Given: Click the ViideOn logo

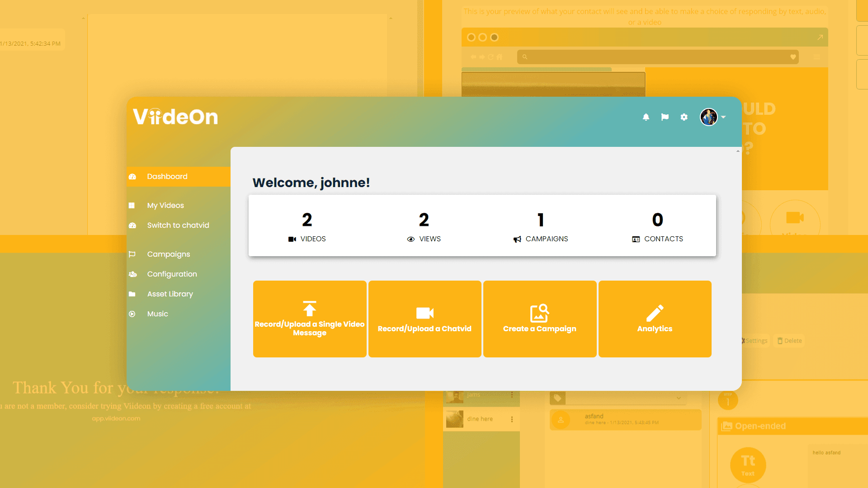Looking at the screenshot, I should pyautogui.click(x=175, y=117).
